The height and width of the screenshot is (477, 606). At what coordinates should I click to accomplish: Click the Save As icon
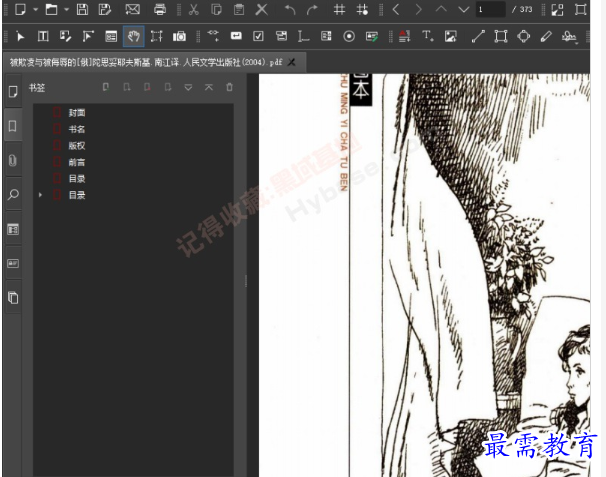point(105,9)
